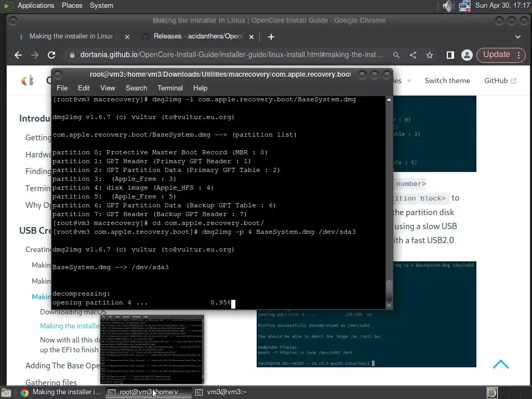Bookmark this page with the star icon
Viewport: 532px width, 399px height.
[x=430, y=55]
